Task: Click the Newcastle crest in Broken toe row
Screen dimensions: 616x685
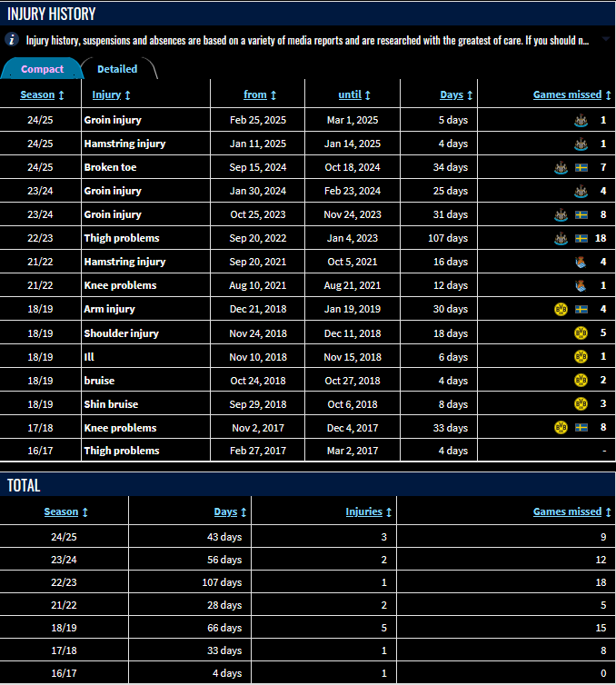Action: [561, 167]
